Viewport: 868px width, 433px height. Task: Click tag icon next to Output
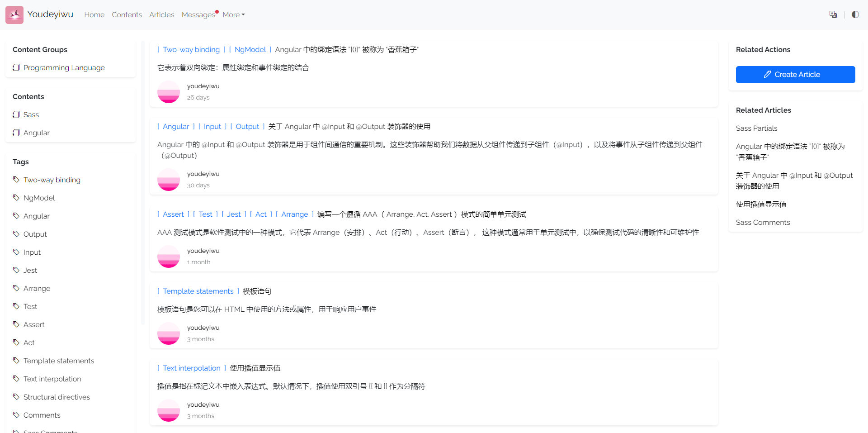click(16, 234)
